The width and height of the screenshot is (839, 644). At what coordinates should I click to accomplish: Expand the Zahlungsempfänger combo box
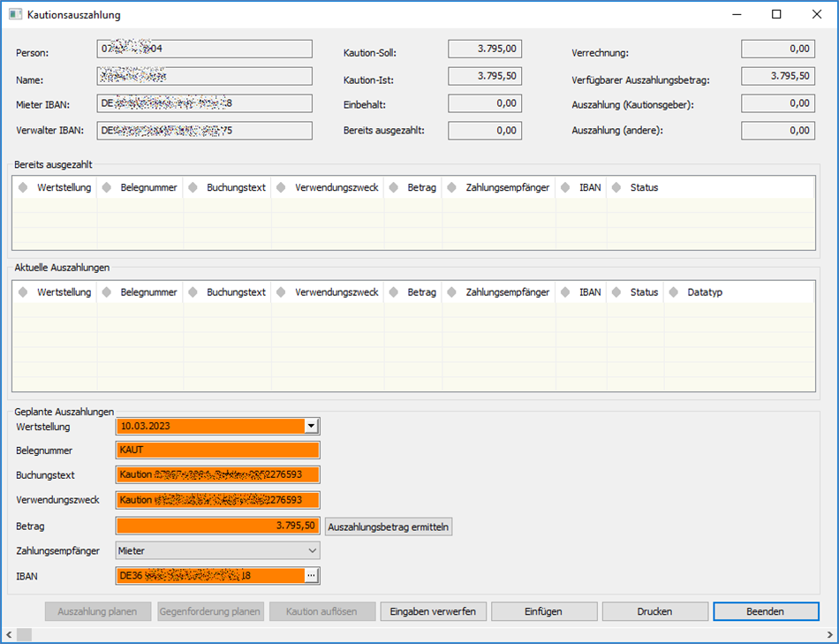[311, 550]
